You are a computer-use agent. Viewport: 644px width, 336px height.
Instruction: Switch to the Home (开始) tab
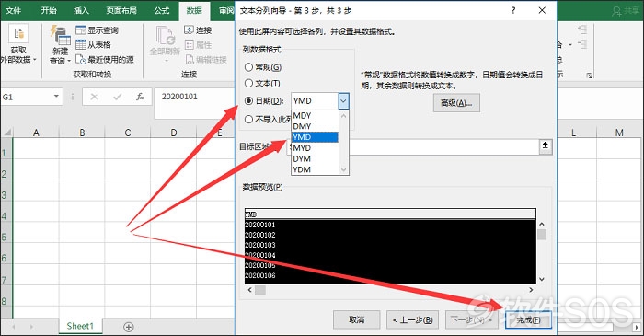click(49, 11)
